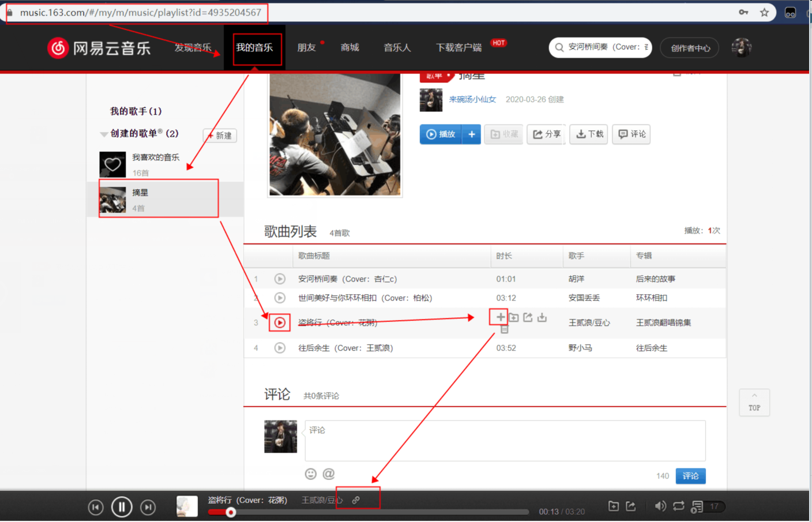This screenshot has width=812, height=522.
Task: Open the user avatar in the header
Action: click(742, 47)
